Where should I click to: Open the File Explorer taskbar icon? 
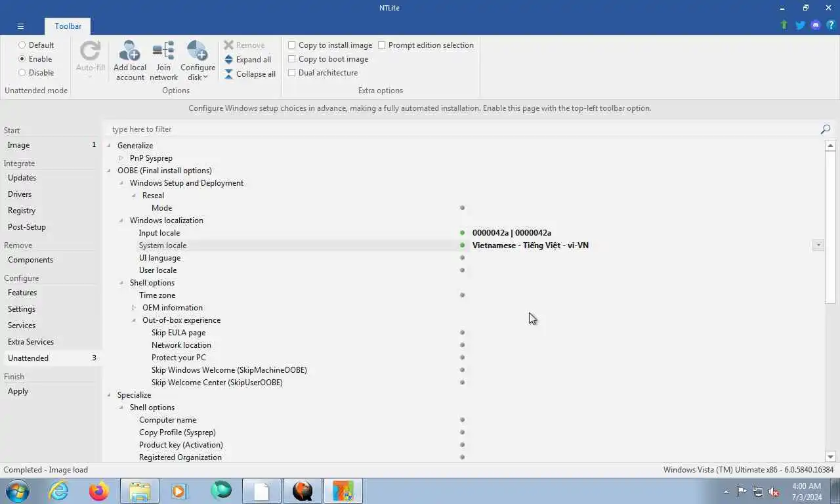[140, 491]
